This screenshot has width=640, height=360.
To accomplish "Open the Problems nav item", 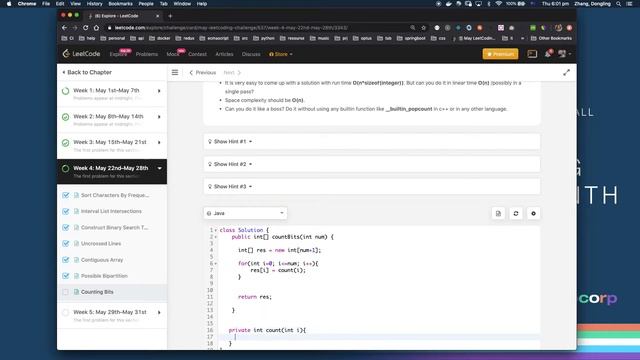I will pyautogui.click(x=147, y=54).
